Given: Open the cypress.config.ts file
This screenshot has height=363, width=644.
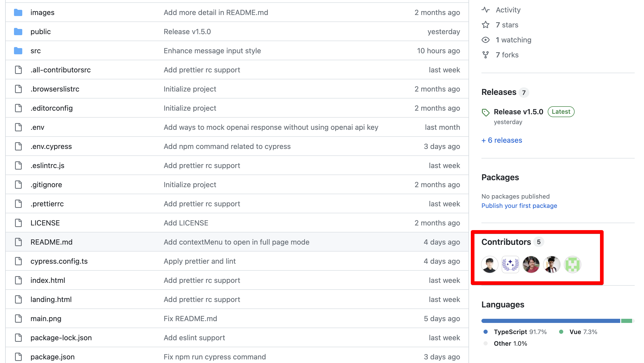Looking at the screenshot, I should click(59, 261).
